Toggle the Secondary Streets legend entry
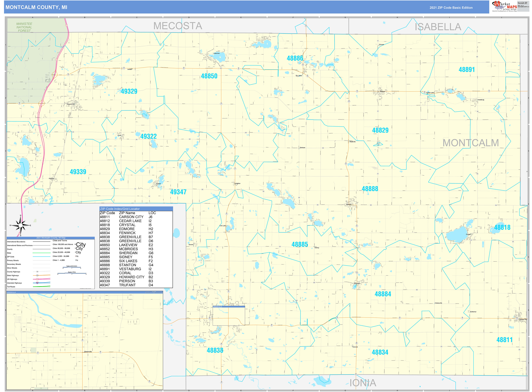Screen dimensions: 532x392 pyautogui.click(x=14, y=264)
